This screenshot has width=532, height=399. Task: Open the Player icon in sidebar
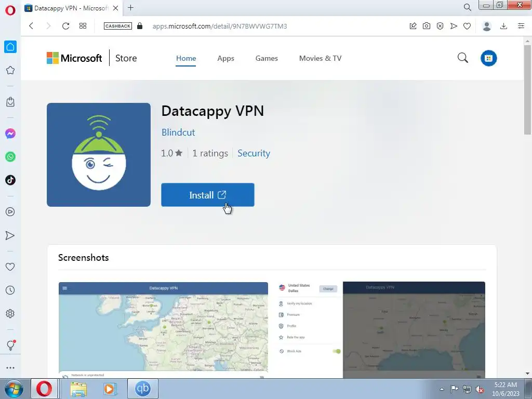coord(10,212)
